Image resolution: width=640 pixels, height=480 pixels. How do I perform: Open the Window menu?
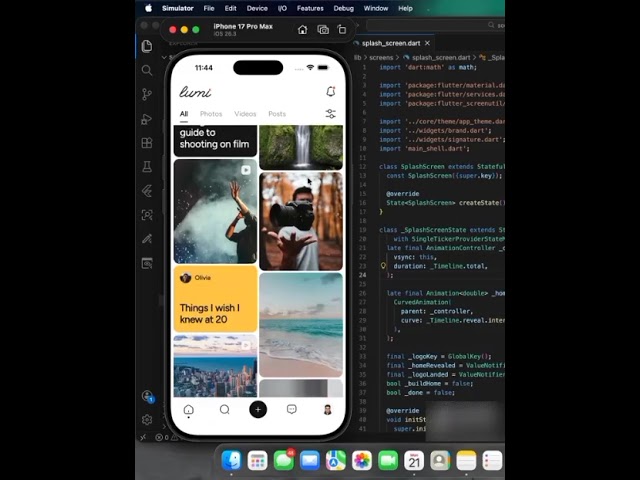tap(376, 8)
